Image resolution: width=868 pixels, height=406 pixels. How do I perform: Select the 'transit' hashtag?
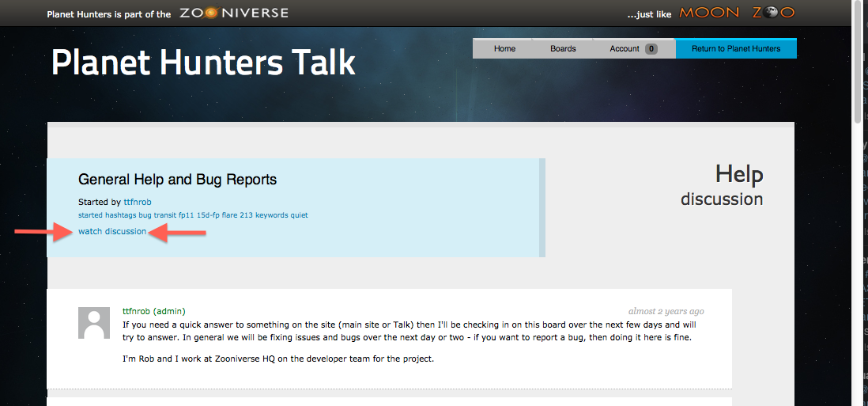pos(164,215)
